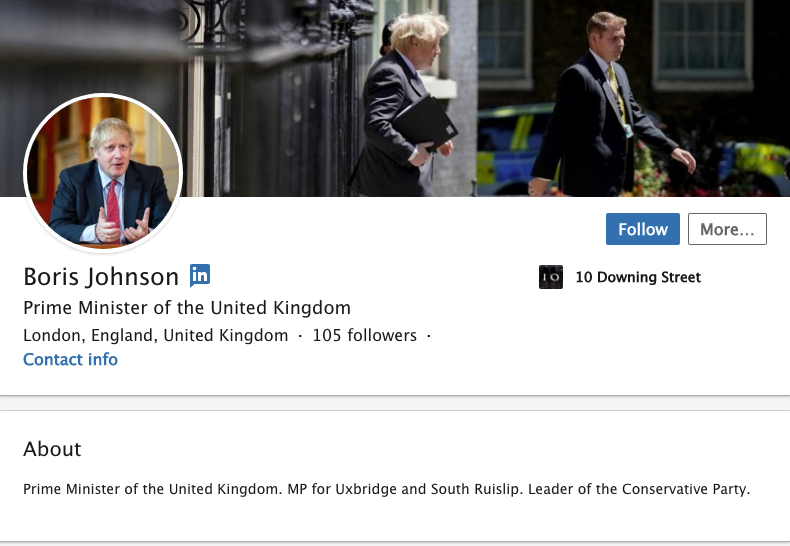Open the More... options menu
This screenshot has height=546, width=790.
(x=727, y=229)
